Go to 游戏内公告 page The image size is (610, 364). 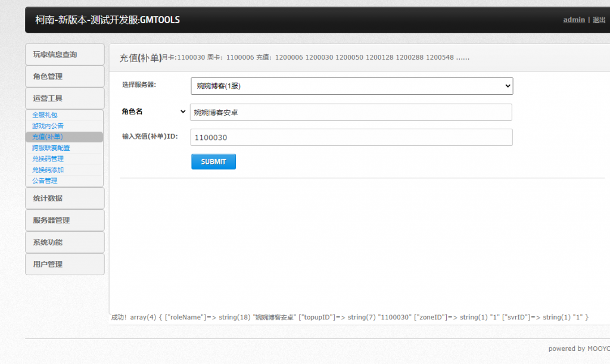tap(48, 126)
